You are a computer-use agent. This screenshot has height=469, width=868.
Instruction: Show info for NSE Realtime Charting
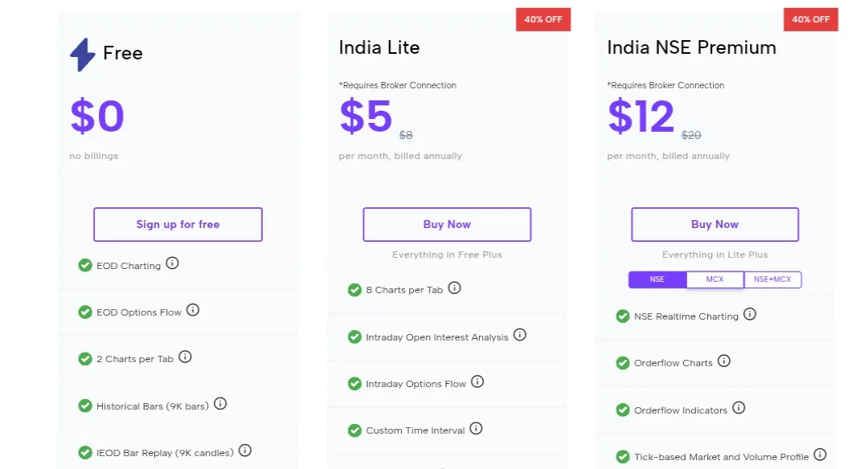point(750,314)
